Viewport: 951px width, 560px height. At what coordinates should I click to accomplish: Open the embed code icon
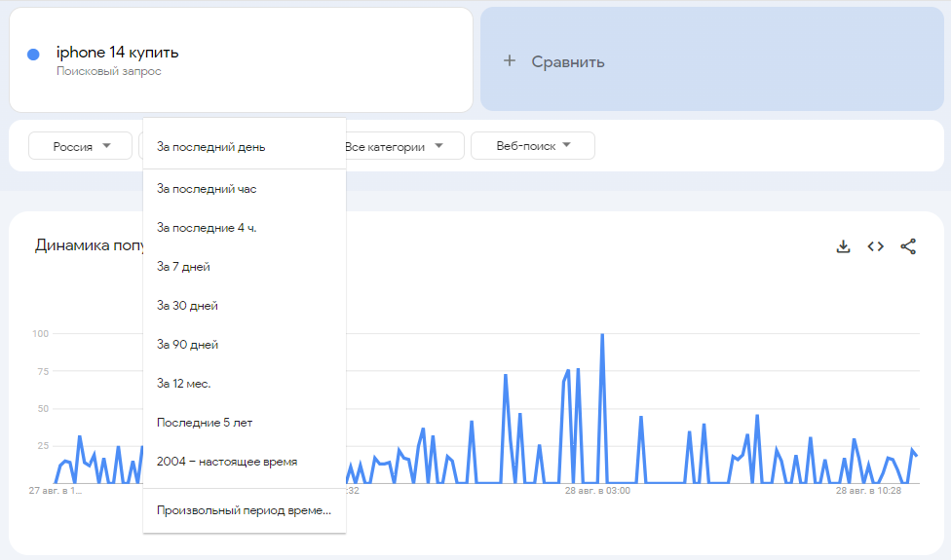875,246
